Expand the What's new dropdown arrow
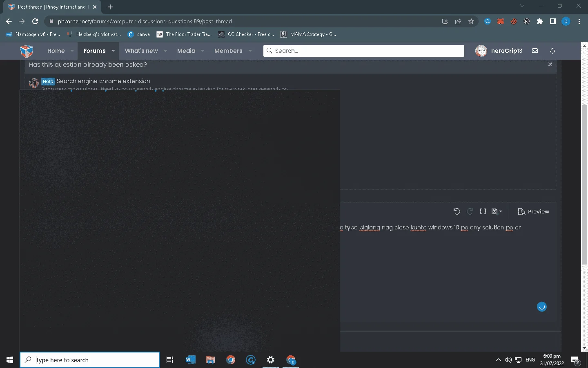Screen dimensions: 588x368 tap(165, 51)
